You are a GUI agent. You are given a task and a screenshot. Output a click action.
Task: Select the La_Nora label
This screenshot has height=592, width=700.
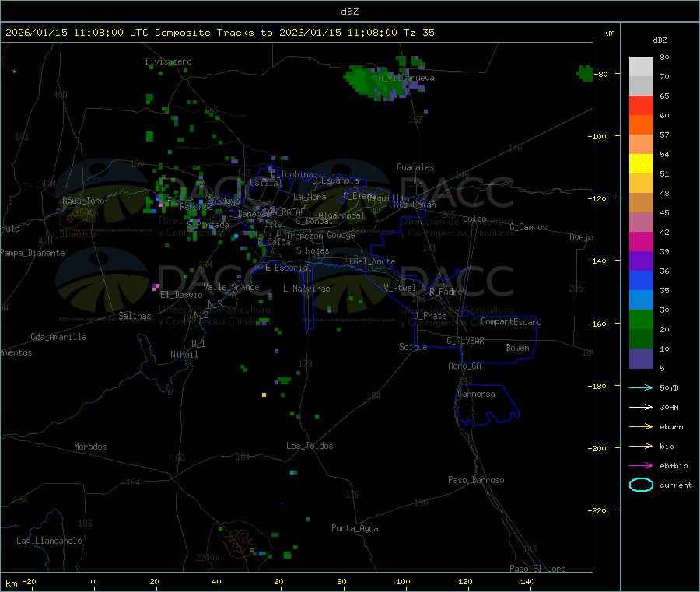310,197
